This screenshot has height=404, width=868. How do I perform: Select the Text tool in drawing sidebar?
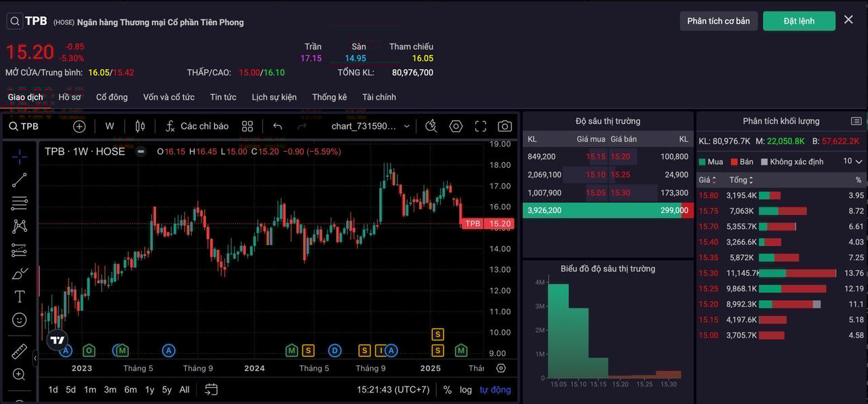click(x=20, y=296)
